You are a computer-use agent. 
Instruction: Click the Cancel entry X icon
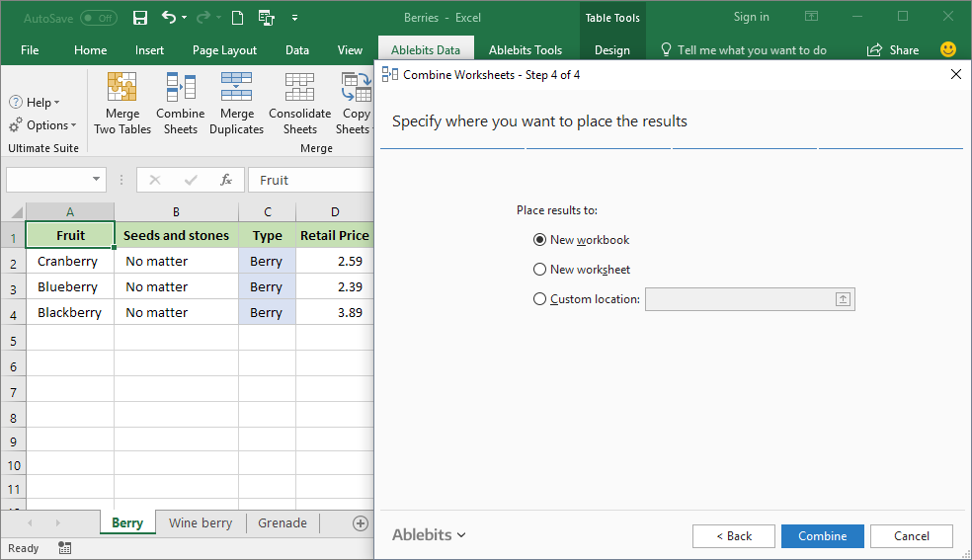(155, 180)
